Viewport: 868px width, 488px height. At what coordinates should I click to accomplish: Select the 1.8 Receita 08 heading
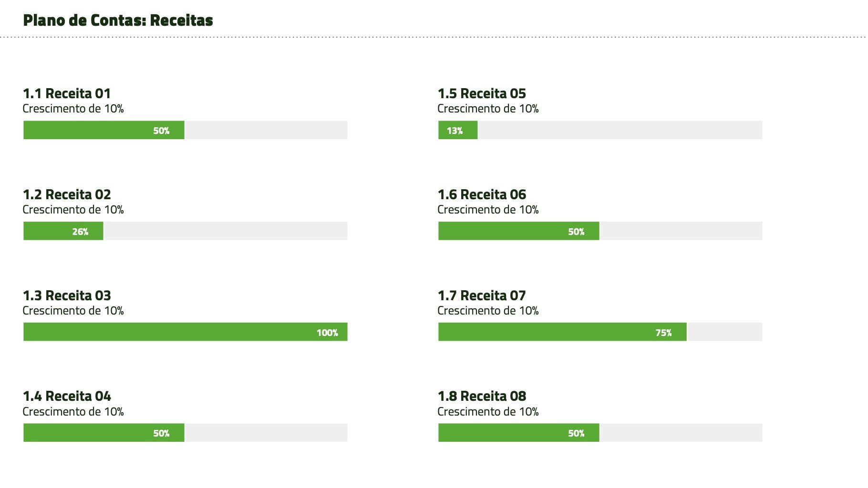[x=482, y=396]
